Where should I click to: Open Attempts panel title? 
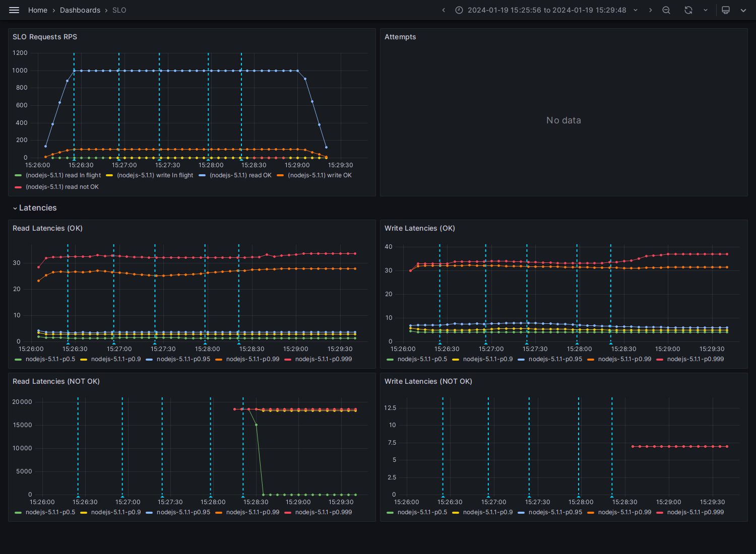[400, 37]
